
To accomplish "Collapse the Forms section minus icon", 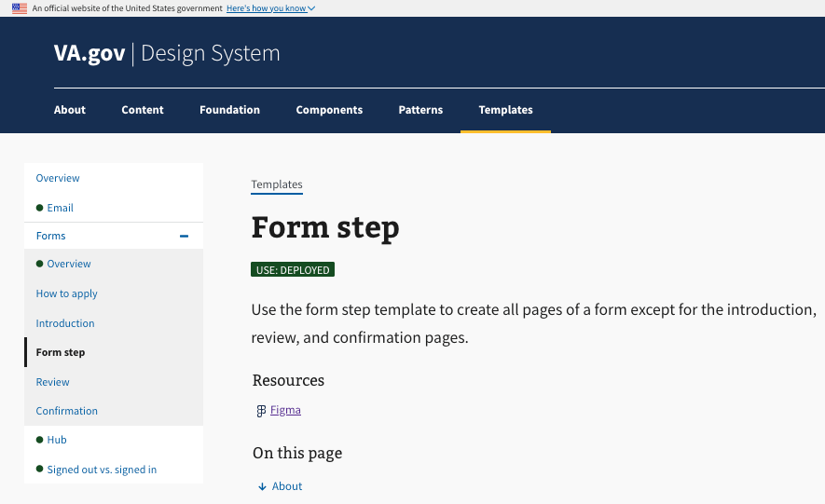I will coord(185,237).
